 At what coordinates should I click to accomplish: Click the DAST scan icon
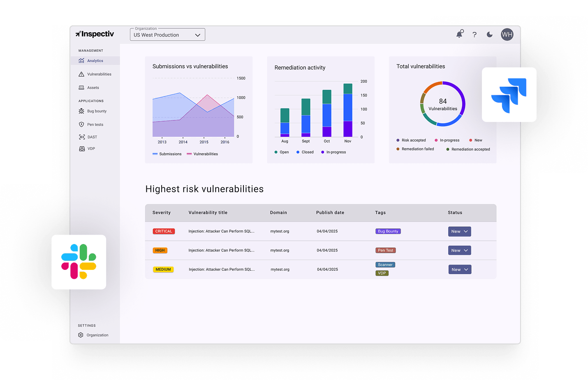[82, 137]
